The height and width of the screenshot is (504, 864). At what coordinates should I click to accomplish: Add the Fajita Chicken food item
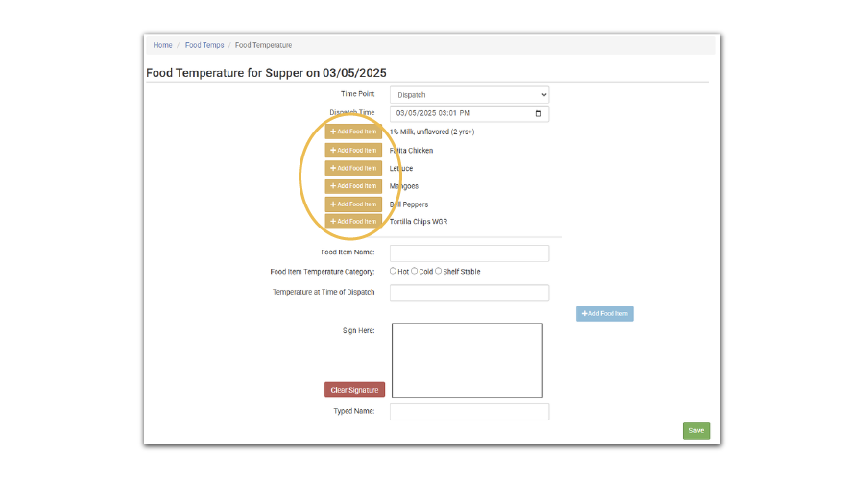click(x=353, y=150)
